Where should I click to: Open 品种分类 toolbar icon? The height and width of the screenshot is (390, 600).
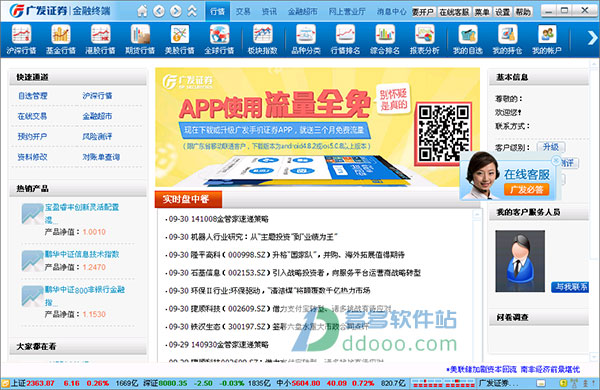(x=306, y=39)
